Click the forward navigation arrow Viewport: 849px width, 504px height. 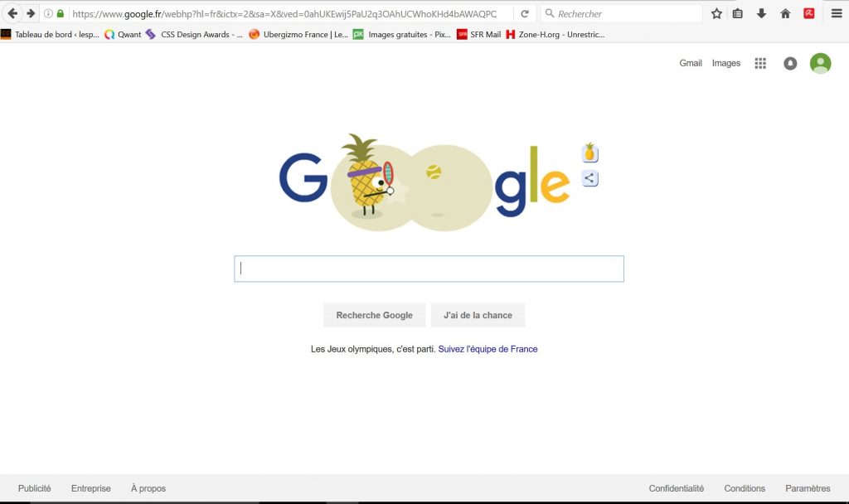coord(31,13)
